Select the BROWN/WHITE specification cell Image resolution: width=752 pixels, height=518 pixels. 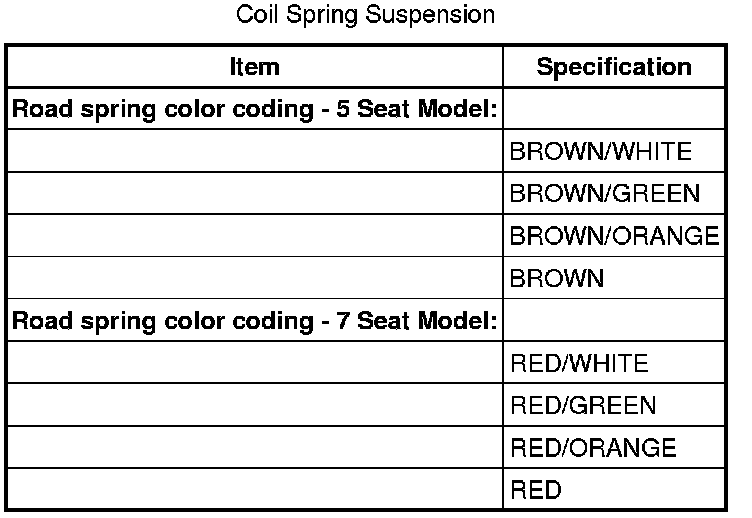pyautogui.click(x=614, y=151)
